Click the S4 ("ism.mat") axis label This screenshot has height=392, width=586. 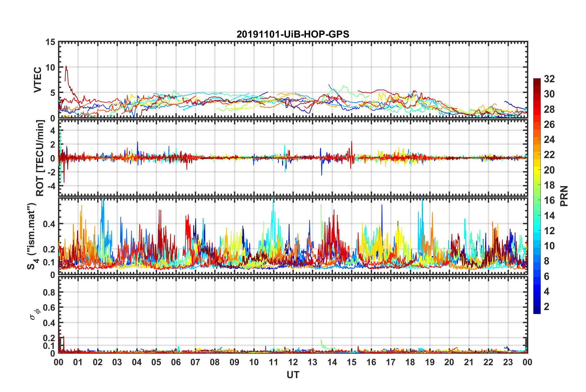tap(32, 236)
